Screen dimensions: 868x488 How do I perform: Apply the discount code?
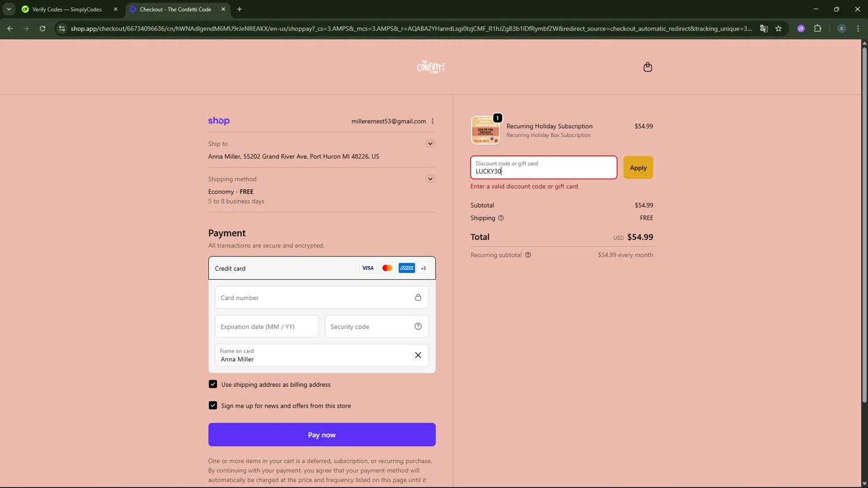pyautogui.click(x=638, y=168)
